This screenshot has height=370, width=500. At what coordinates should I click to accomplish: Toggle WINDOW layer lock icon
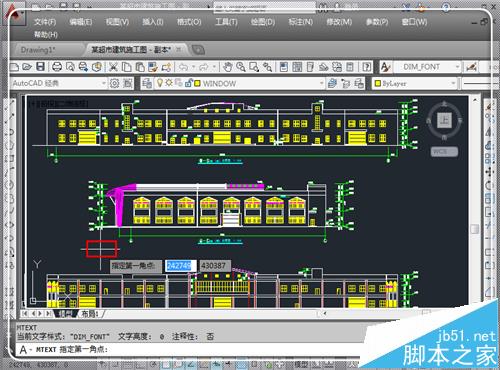click(x=188, y=83)
